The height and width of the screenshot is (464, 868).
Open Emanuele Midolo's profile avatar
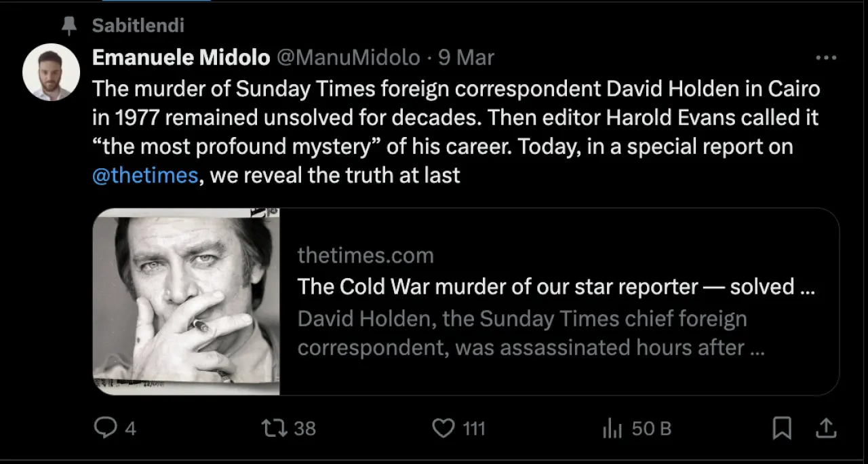pyautogui.click(x=52, y=72)
